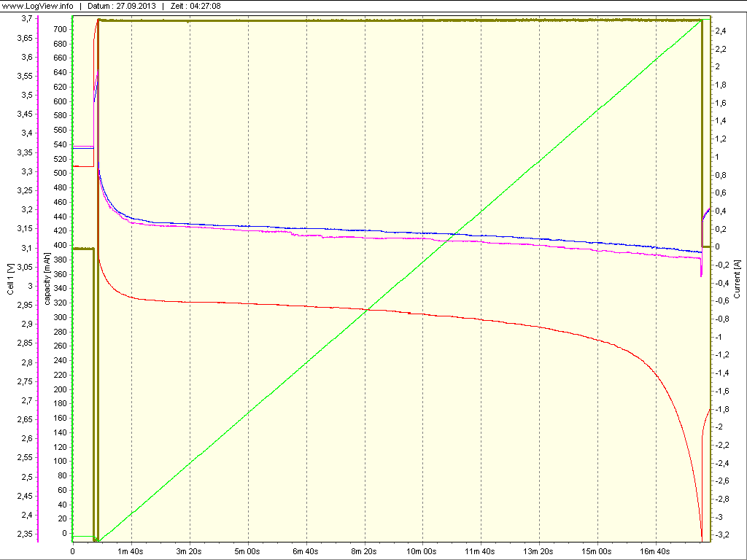Image resolution: width=747 pixels, height=560 pixels.
Task: Click the '3,55' voltage axis value
Action: click(x=26, y=76)
